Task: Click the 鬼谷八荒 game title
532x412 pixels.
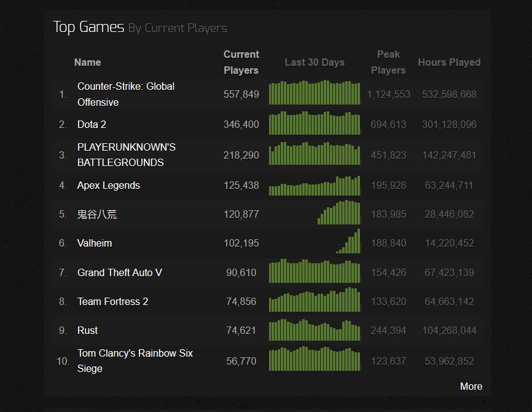Action: pyautogui.click(x=96, y=215)
